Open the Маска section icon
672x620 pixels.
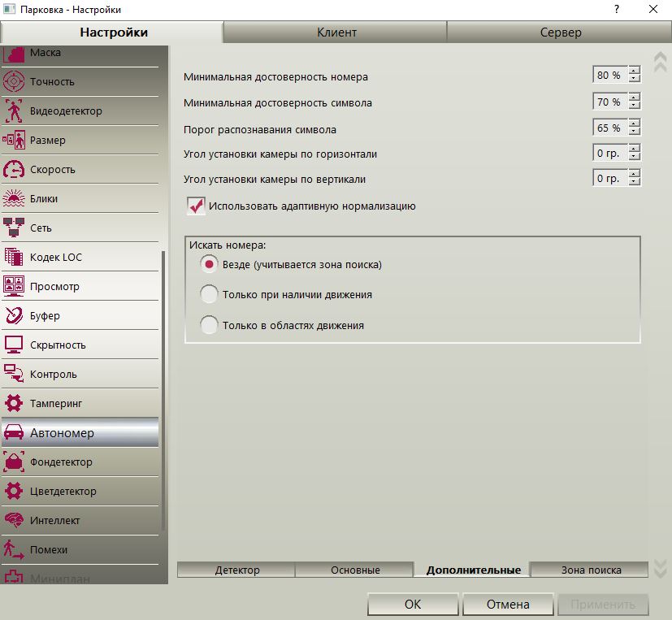(x=14, y=54)
